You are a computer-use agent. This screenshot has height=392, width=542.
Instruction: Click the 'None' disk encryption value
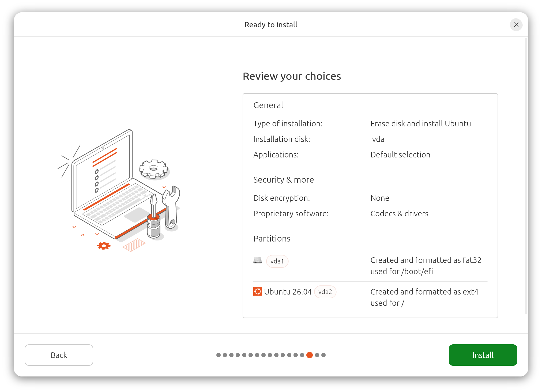click(x=380, y=198)
